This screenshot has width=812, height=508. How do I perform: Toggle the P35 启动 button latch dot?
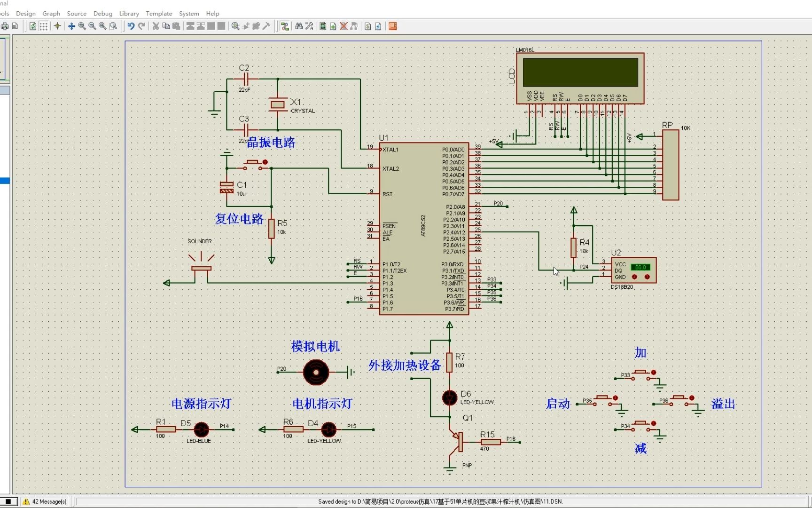tap(616, 398)
